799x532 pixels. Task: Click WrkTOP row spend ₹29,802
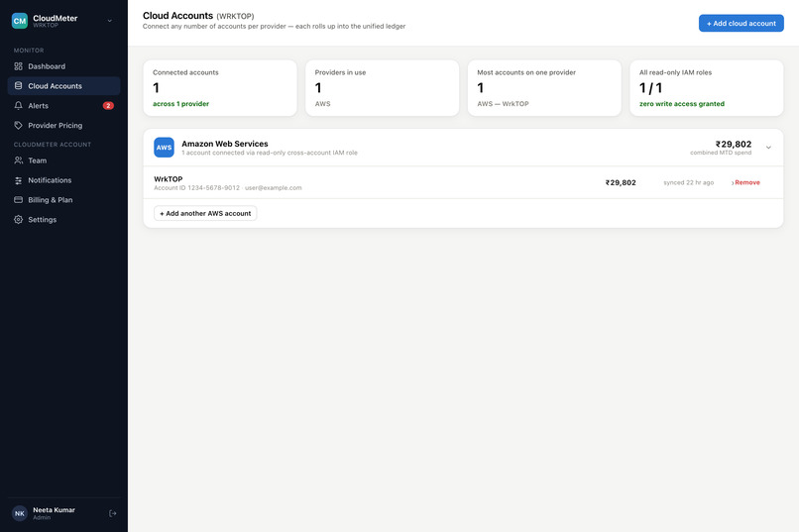pyautogui.click(x=621, y=182)
